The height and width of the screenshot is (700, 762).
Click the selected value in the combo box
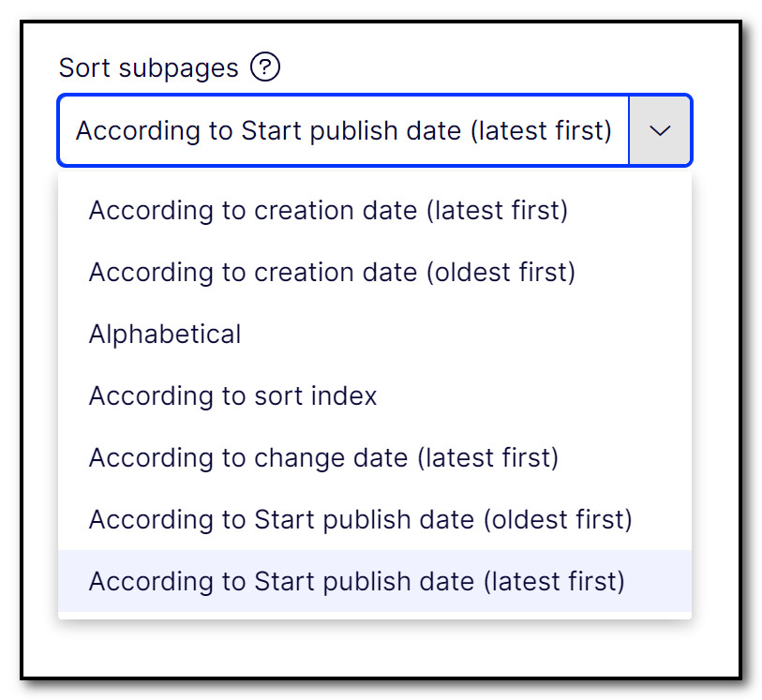tap(344, 130)
